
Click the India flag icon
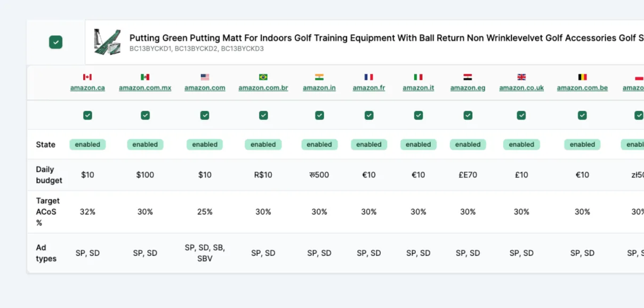point(319,77)
